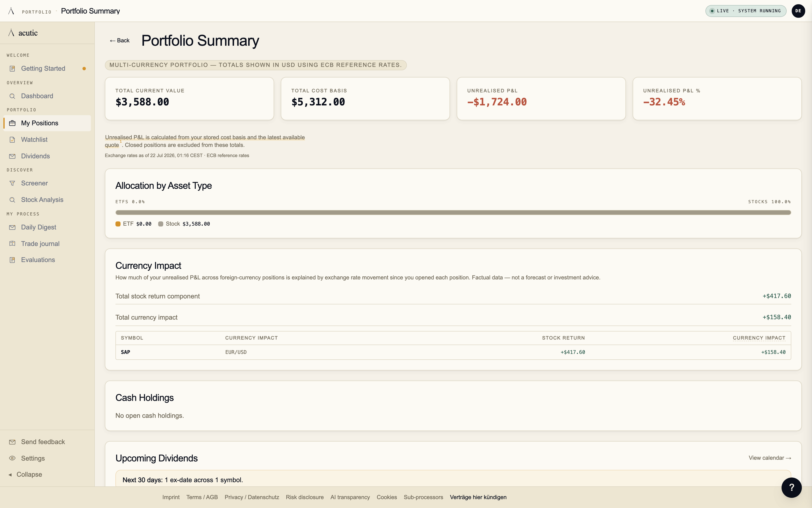Image resolution: width=812 pixels, height=508 pixels.
Task: Open Verträge hier kündigen link
Action: [x=478, y=497]
